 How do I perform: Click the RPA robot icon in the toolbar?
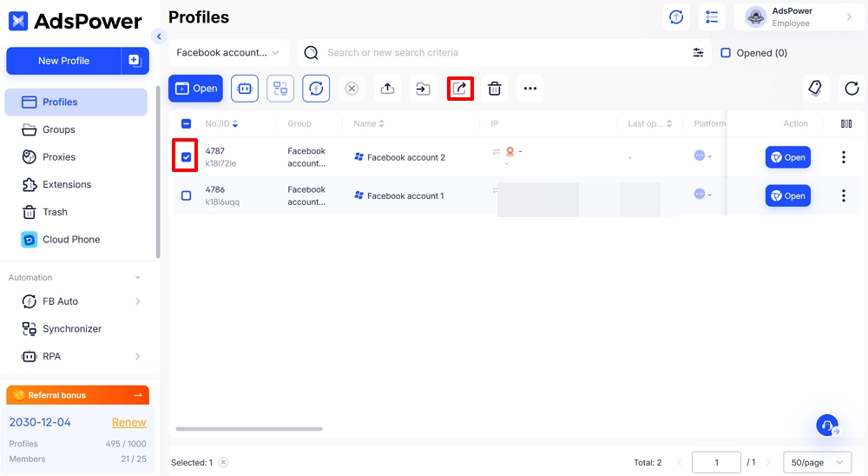245,89
